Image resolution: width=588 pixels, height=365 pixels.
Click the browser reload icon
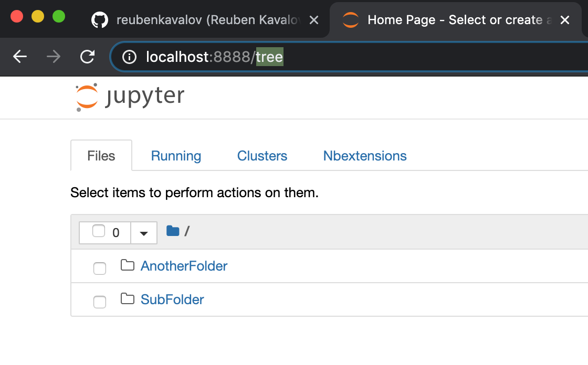coord(87,57)
